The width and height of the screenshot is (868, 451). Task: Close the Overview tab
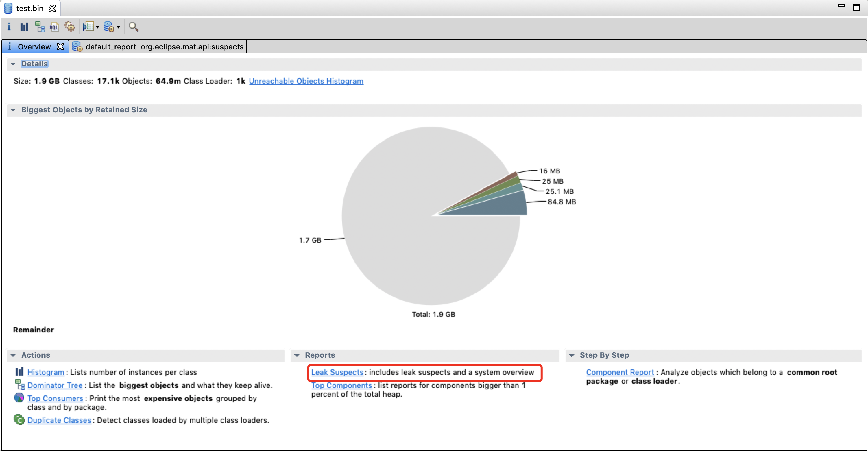pyautogui.click(x=60, y=47)
